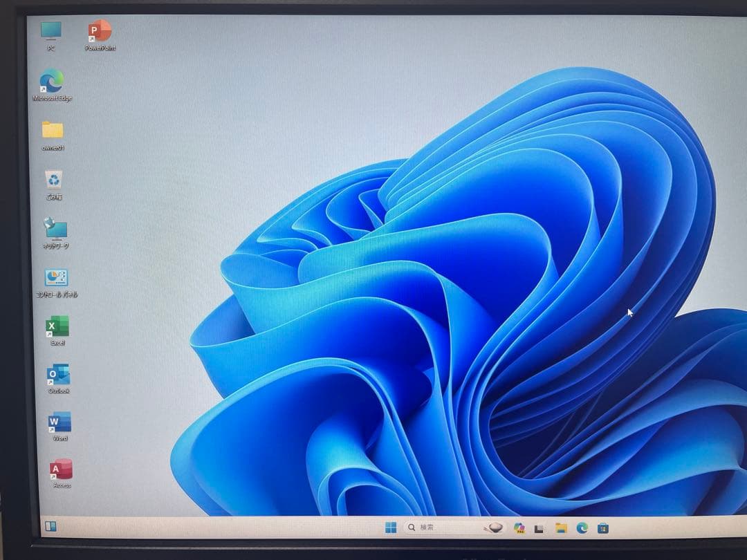Select the Network (ネットワーク) desktop icon

55,229
